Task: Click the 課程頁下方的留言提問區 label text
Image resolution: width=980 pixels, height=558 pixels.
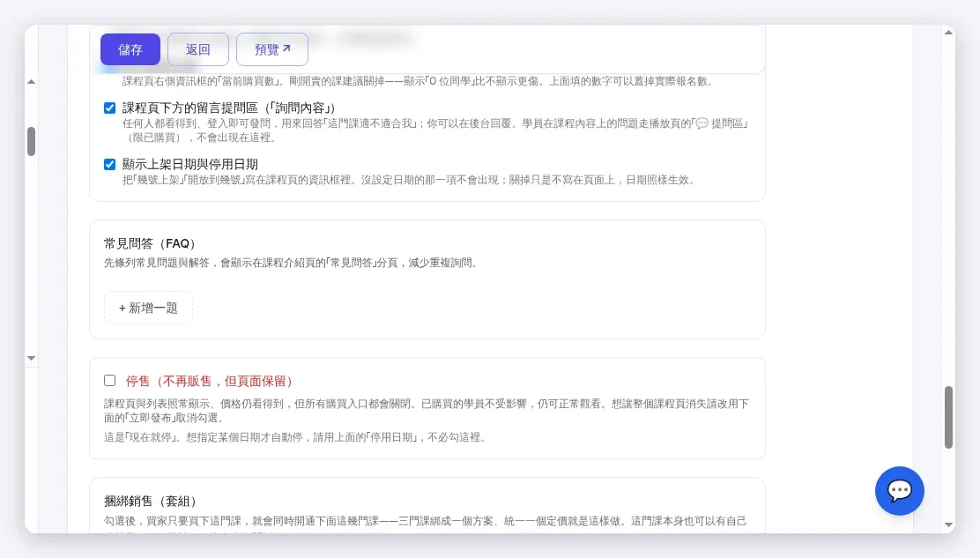Action: (x=231, y=108)
